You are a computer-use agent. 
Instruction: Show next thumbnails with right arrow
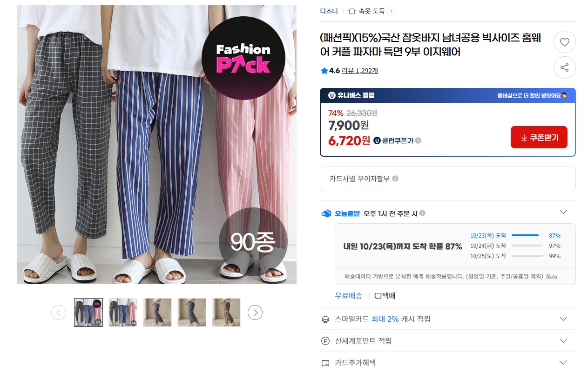(255, 312)
